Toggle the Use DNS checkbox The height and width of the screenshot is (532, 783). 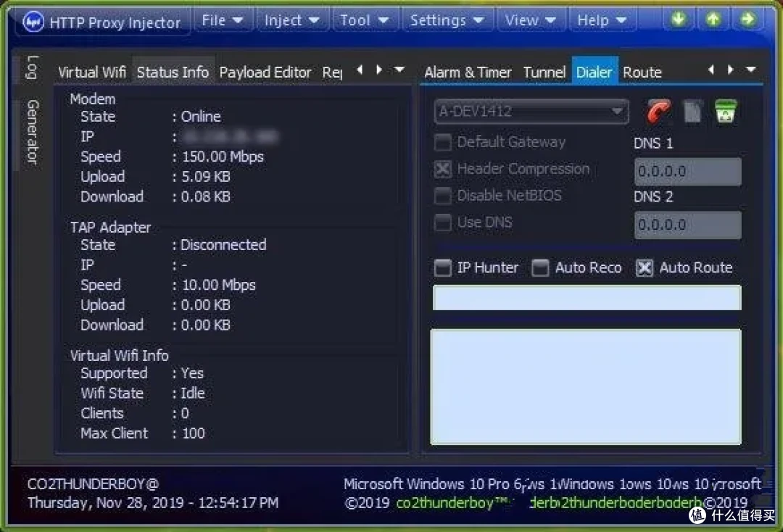(x=443, y=223)
